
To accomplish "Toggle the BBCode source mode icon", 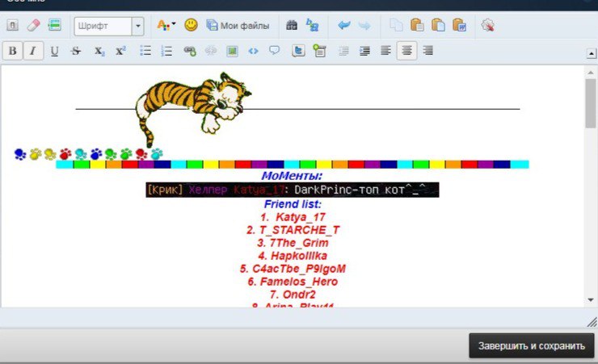I will (x=12, y=26).
